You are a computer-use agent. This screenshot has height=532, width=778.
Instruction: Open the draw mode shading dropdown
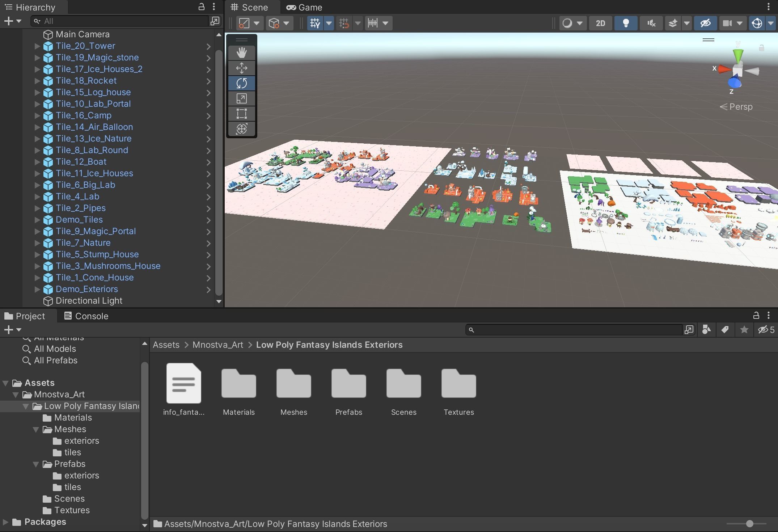pyautogui.click(x=572, y=23)
